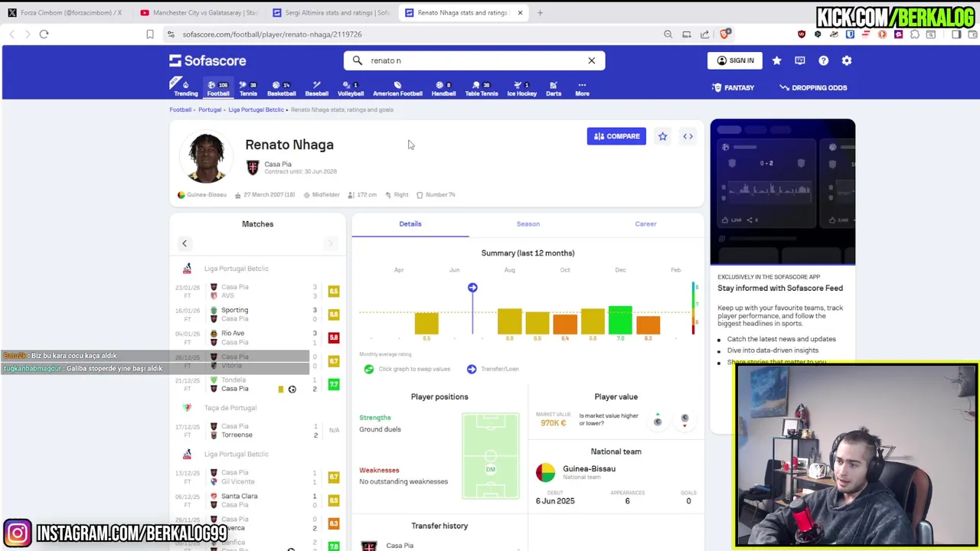Open a new browser tab with plus

[x=540, y=12]
